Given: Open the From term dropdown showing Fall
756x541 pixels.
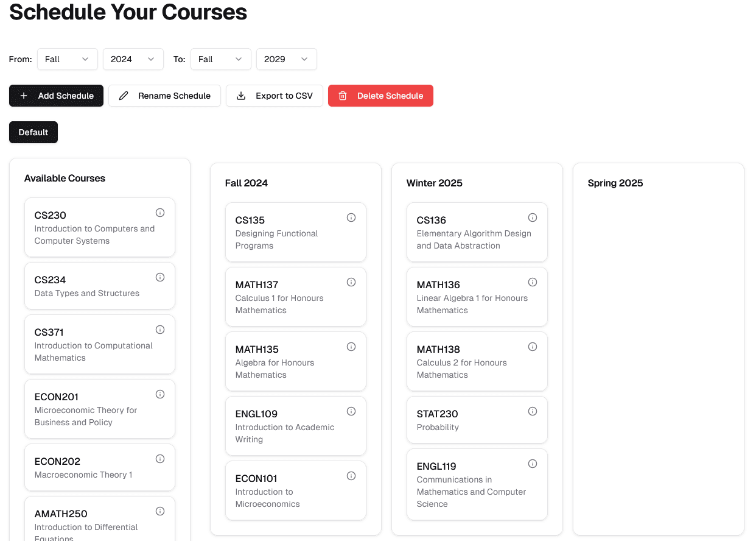Looking at the screenshot, I should click(x=67, y=59).
